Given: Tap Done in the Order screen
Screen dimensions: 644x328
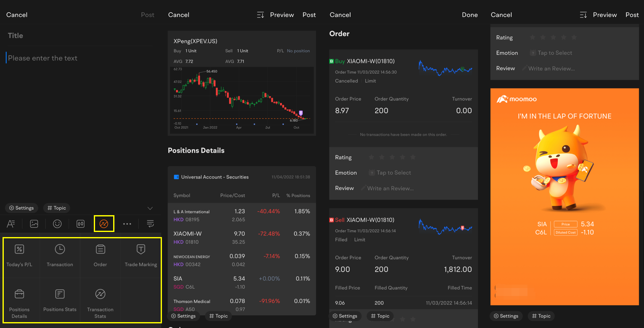Looking at the screenshot, I should click(470, 15).
